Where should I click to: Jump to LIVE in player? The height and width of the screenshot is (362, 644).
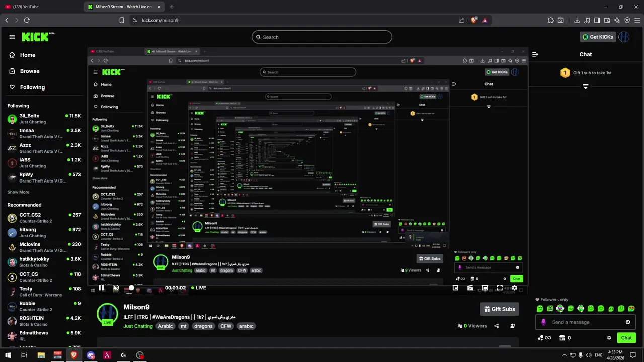[198, 288]
